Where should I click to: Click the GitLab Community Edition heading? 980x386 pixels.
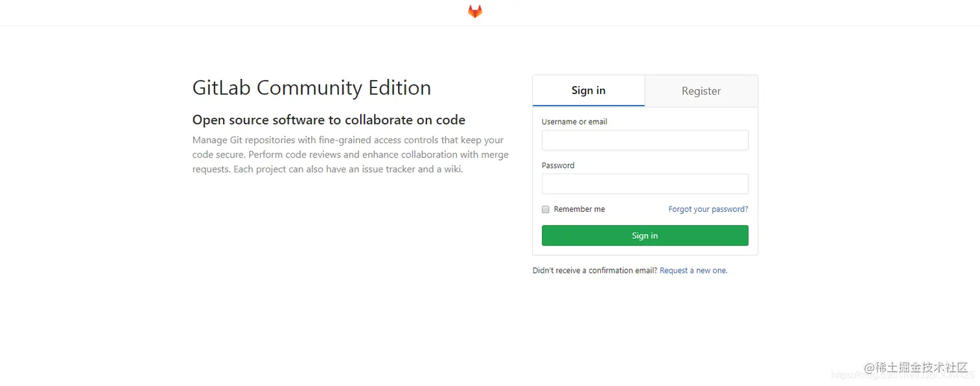[x=312, y=87]
